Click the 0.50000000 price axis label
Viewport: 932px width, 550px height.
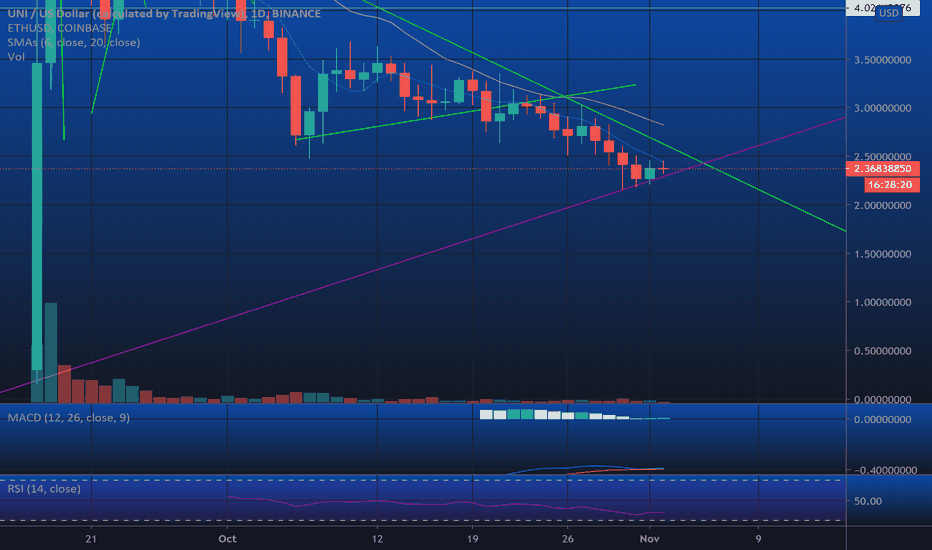[882, 351]
